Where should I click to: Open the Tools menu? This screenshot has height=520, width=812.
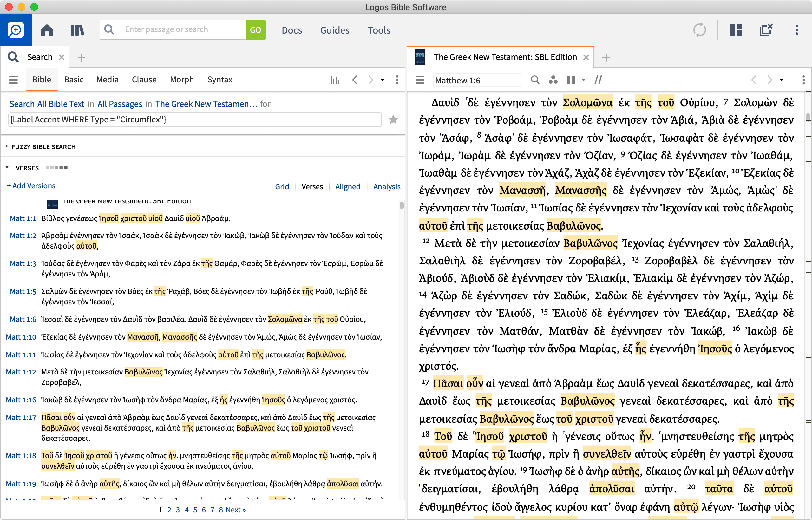click(x=379, y=30)
